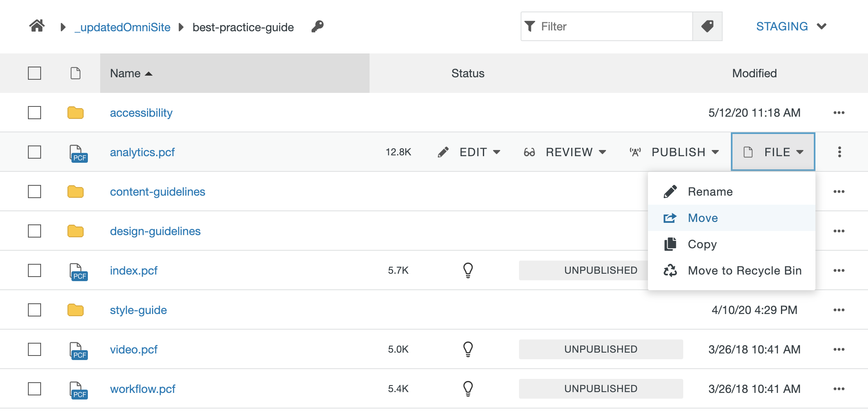Click the key access settings icon
The image size is (868, 411).
(317, 27)
